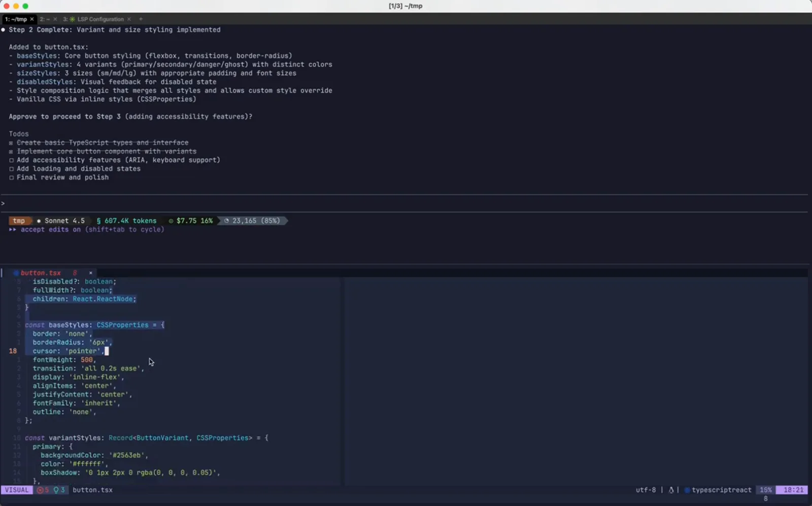812x506 pixels.
Task: Close the button.tsx buffer tab
Action: tap(91, 273)
